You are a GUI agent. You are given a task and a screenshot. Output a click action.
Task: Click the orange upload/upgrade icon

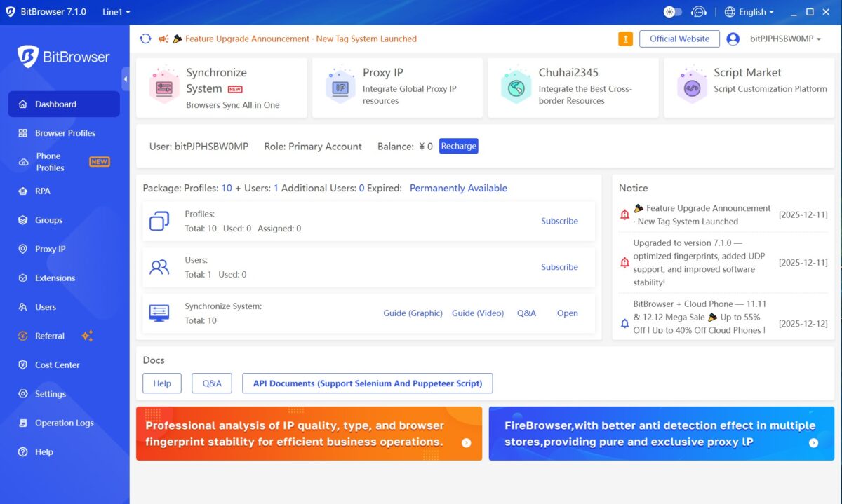click(625, 39)
